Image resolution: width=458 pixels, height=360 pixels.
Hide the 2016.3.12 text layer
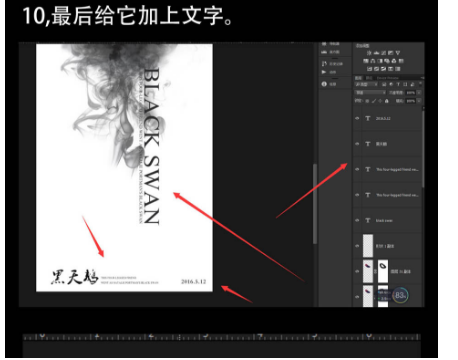(357, 118)
